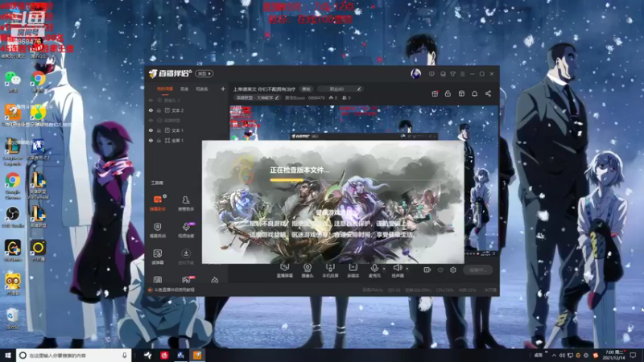The height and width of the screenshot is (362, 644).
Task: Hide the 文本 1 source
Action: click(x=151, y=130)
